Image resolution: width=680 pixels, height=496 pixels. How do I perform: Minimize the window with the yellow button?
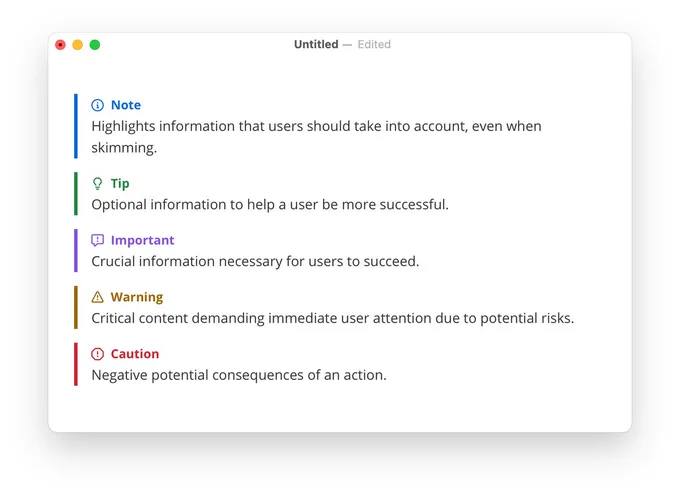tap(78, 45)
